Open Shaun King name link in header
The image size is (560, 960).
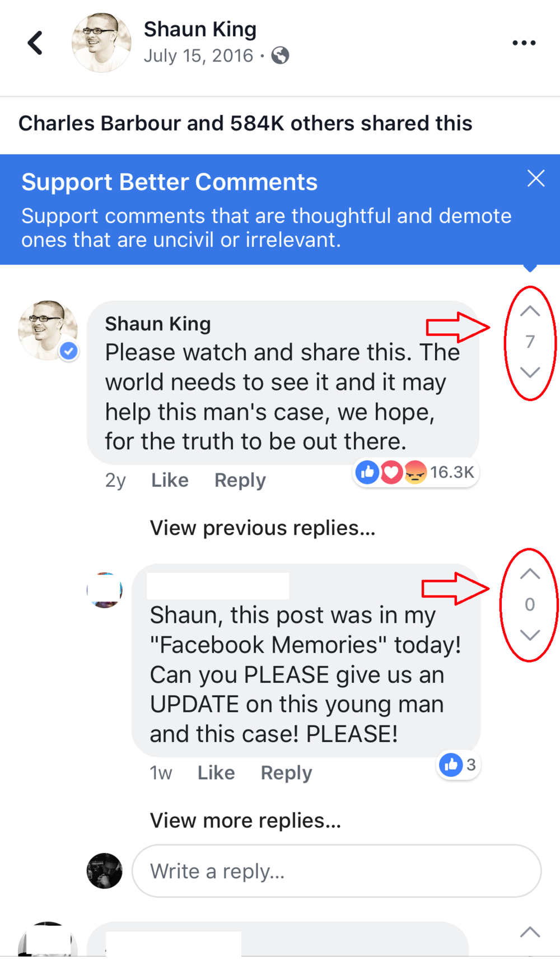click(200, 29)
